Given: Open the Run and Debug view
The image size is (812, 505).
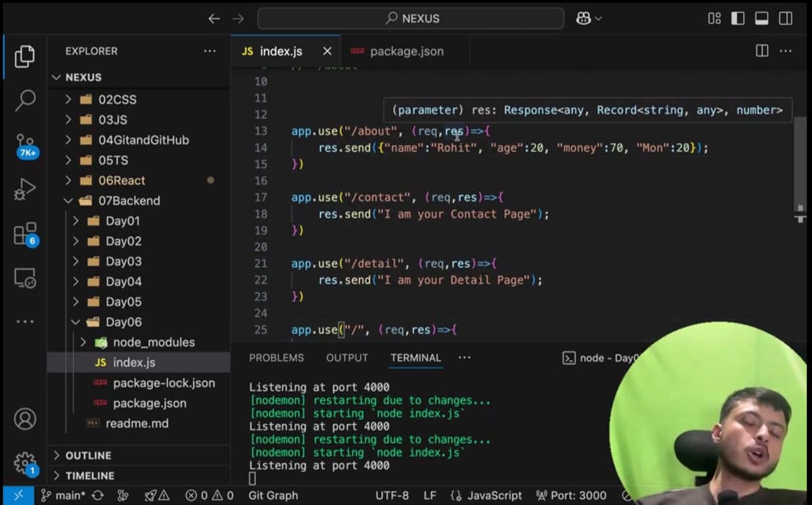Looking at the screenshot, I should 25,190.
